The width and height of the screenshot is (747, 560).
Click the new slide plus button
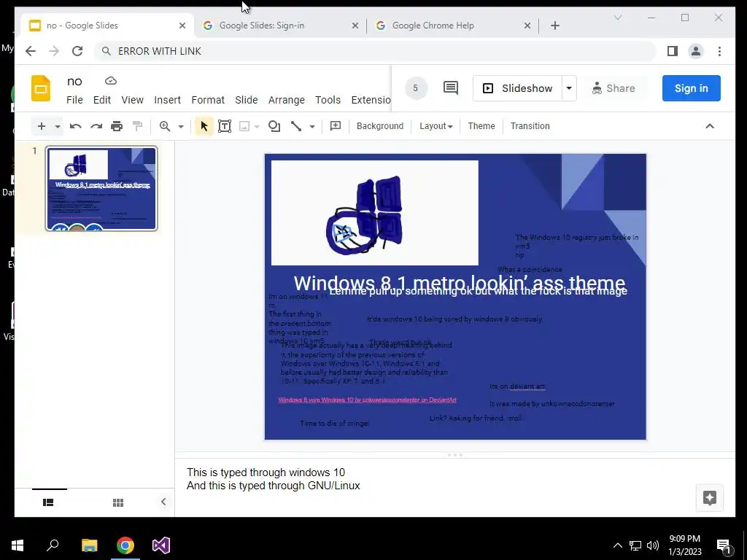coord(42,126)
